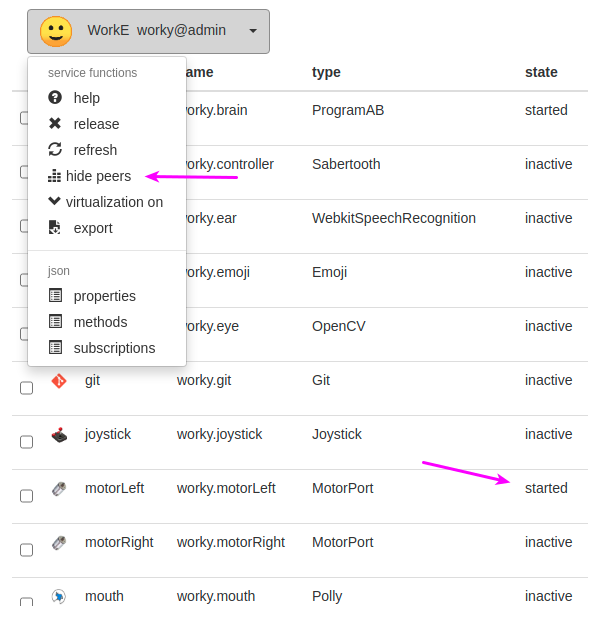The image size is (606, 618).
Task: Click the 'git' peer name
Action: [93, 381]
